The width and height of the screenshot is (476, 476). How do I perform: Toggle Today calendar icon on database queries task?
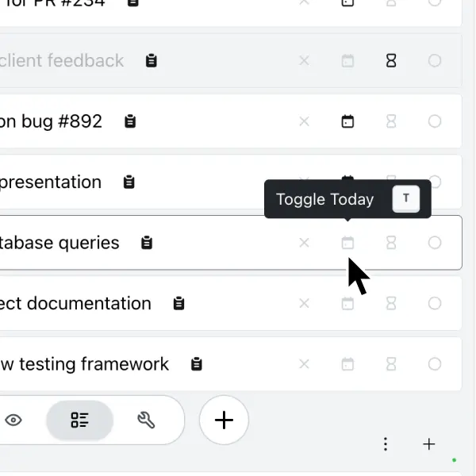[347, 243]
